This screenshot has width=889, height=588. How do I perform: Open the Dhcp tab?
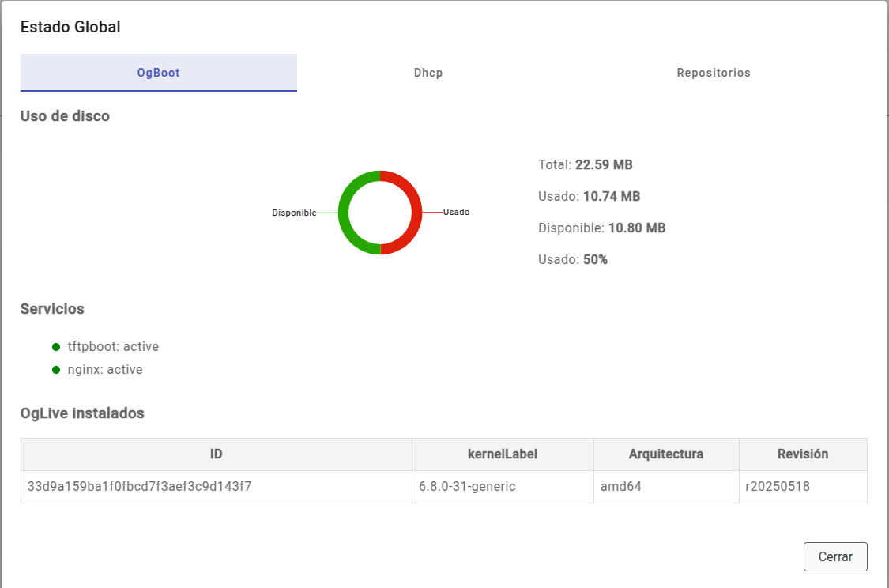tap(428, 73)
